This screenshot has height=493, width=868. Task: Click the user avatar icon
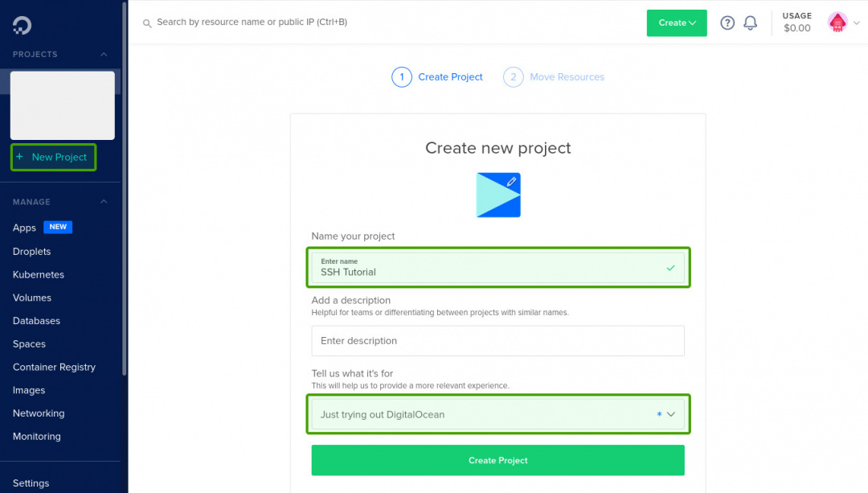pyautogui.click(x=837, y=23)
